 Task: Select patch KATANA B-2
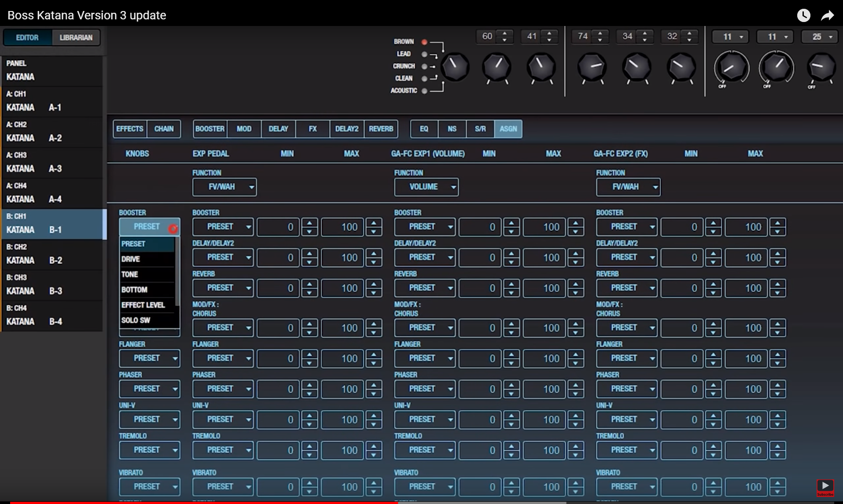click(x=52, y=254)
